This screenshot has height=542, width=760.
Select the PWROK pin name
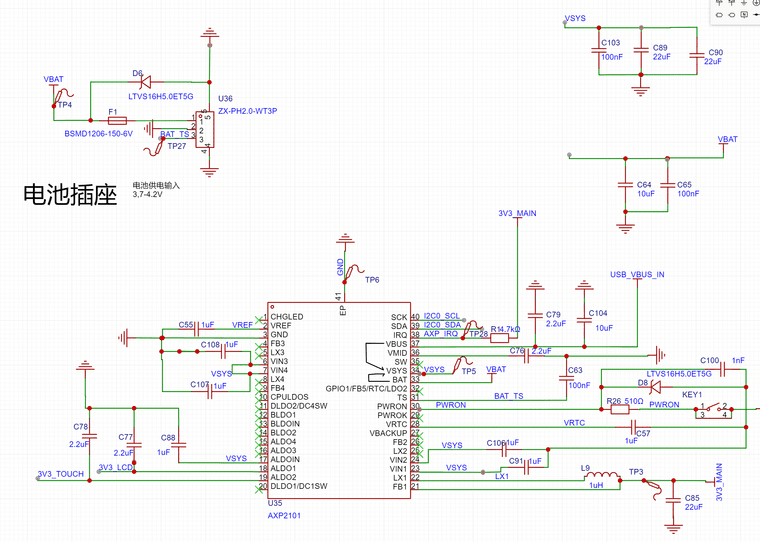tap(392, 415)
